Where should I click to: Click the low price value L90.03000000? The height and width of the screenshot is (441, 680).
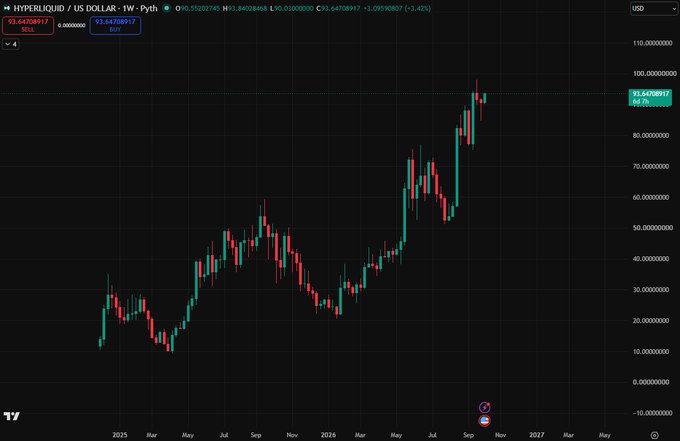(x=291, y=8)
